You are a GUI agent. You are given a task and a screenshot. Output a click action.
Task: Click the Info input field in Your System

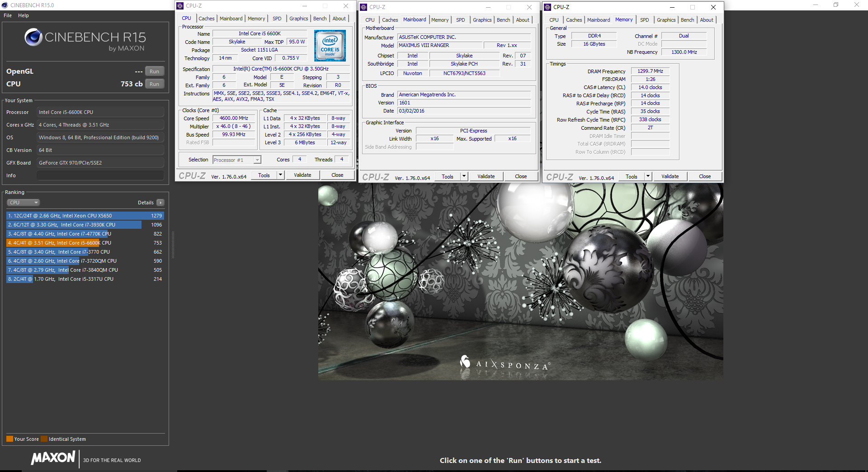(100, 175)
